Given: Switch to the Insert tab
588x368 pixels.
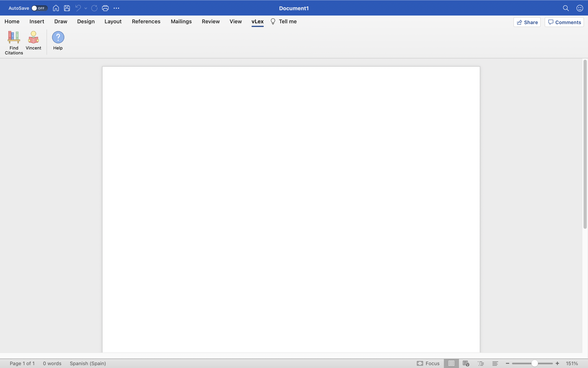Looking at the screenshot, I should 37,21.
